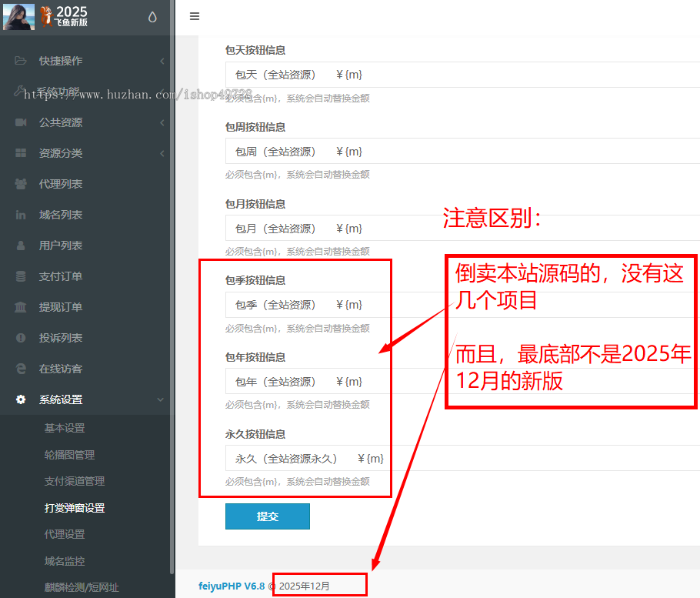Viewport: 700px width, 598px height.
Task: Click the 'in' icon beside 域名列表
Action: point(21,215)
